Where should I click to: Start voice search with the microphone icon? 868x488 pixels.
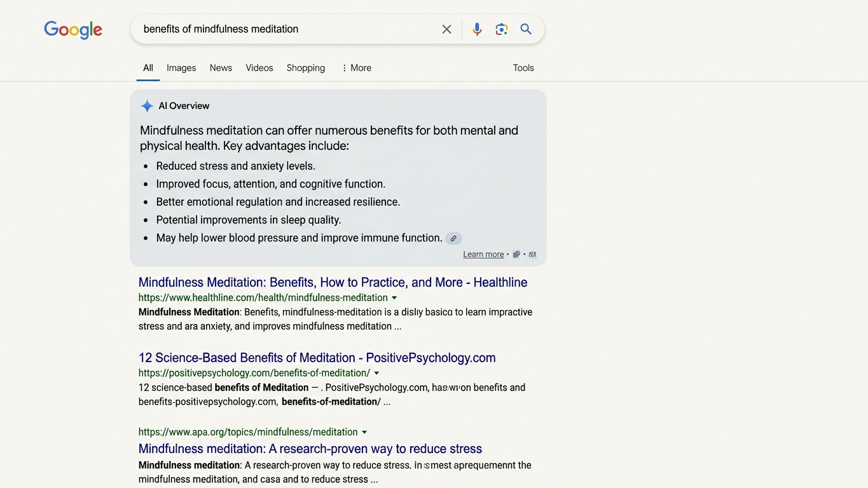point(477,29)
